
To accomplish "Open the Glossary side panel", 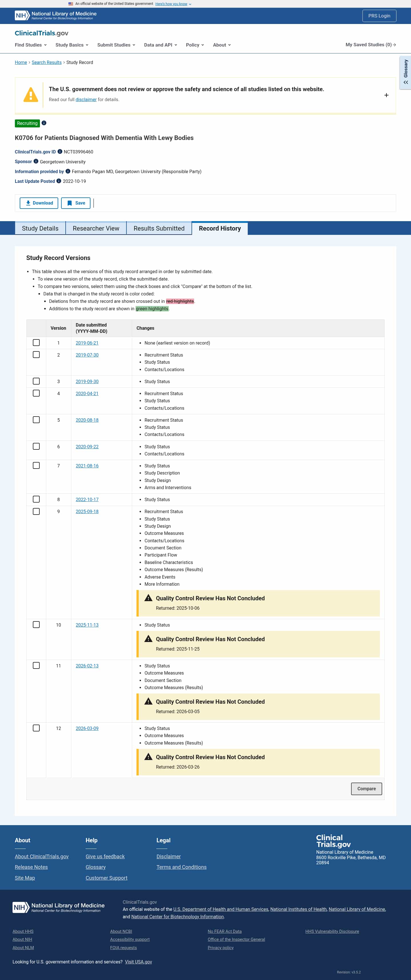I will (x=406, y=72).
